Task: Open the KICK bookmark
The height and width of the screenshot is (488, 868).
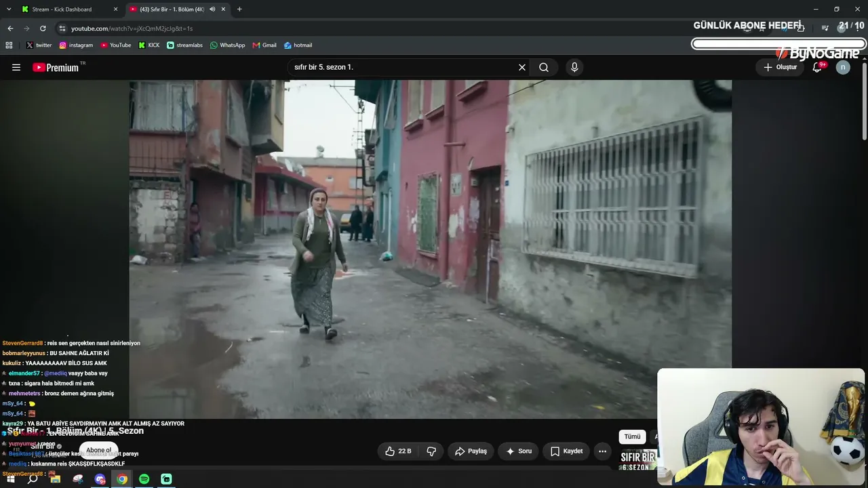Action: pyautogui.click(x=149, y=45)
